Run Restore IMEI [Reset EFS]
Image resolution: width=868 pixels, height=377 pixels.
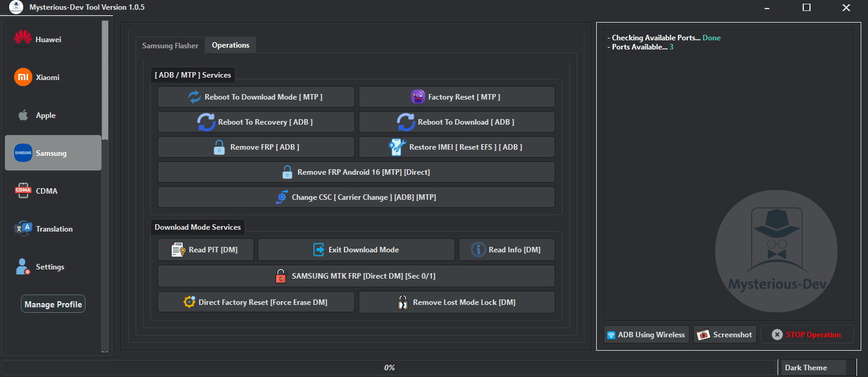tap(456, 147)
